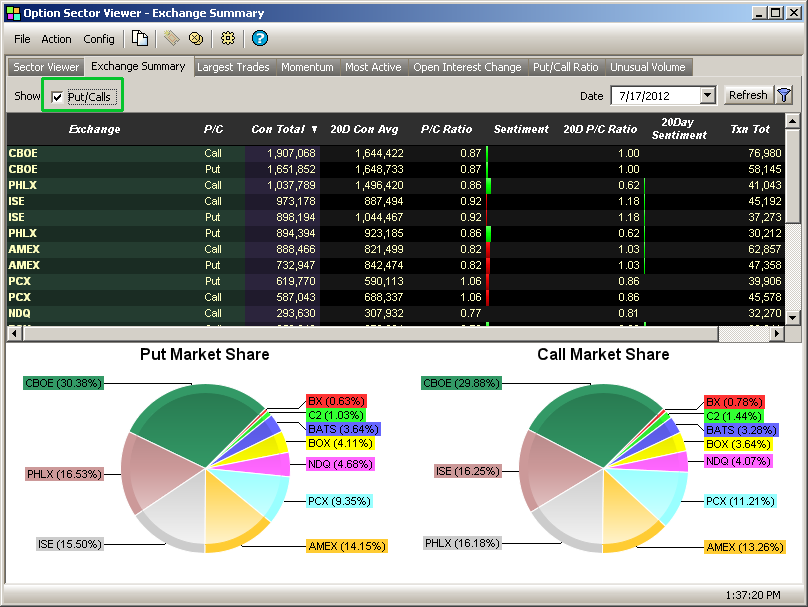Viewport: 808px width, 607px height.
Task: Click the 20Day Sentiment column header
Action: (679, 129)
